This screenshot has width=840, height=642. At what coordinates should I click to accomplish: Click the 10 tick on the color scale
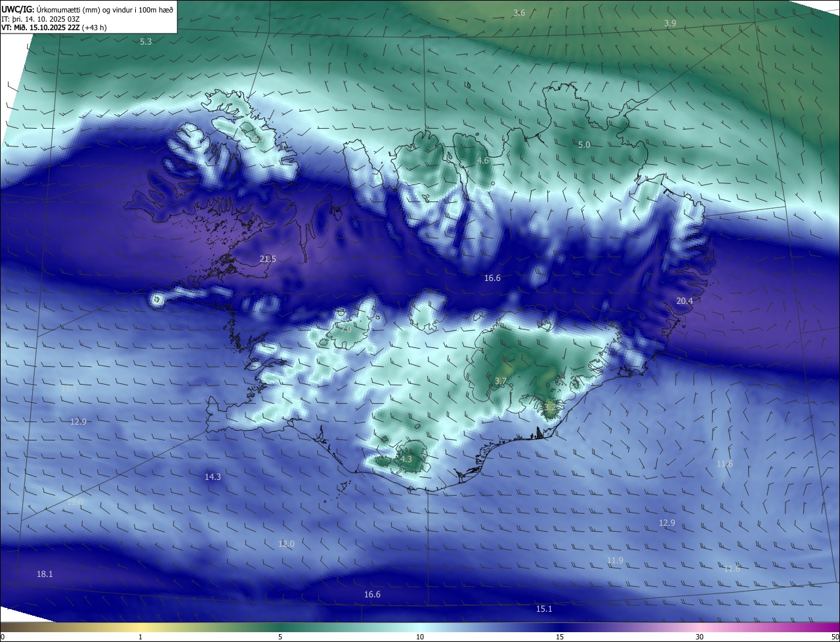420,637
